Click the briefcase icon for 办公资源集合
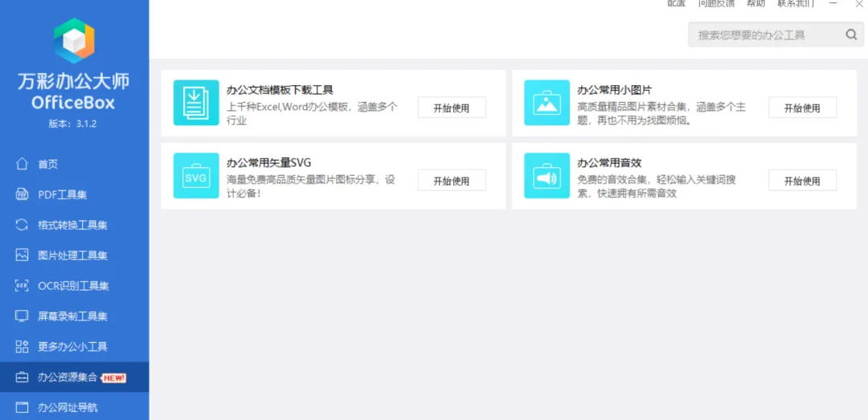 pyautogui.click(x=22, y=377)
